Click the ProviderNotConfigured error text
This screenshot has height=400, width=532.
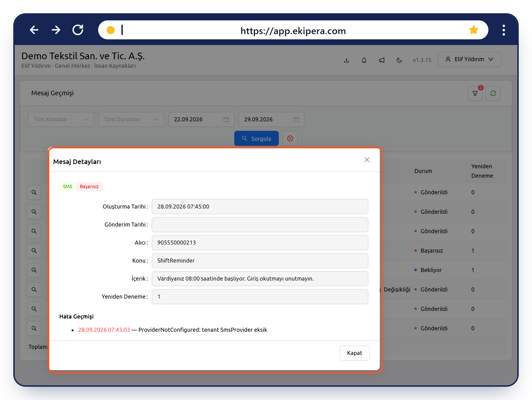(x=202, y=330)
